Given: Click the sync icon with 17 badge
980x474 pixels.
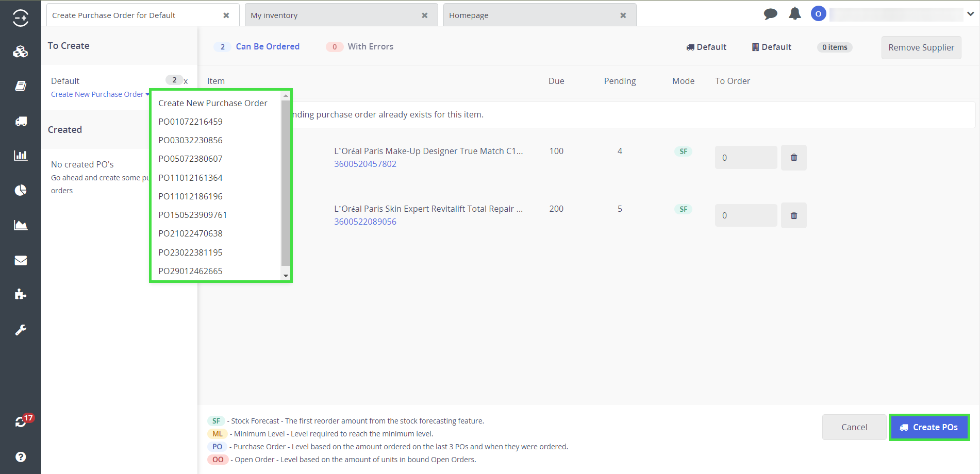Looking at the screenshot, I should (x=21, y=422).
